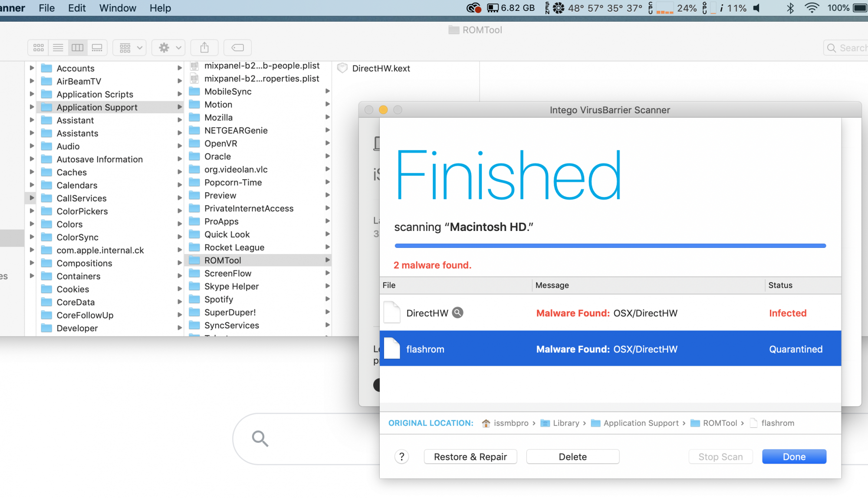Click the share icon in Finder toolbar
The width and height of the screenshot is (868, 498).
tap(204, 47)
